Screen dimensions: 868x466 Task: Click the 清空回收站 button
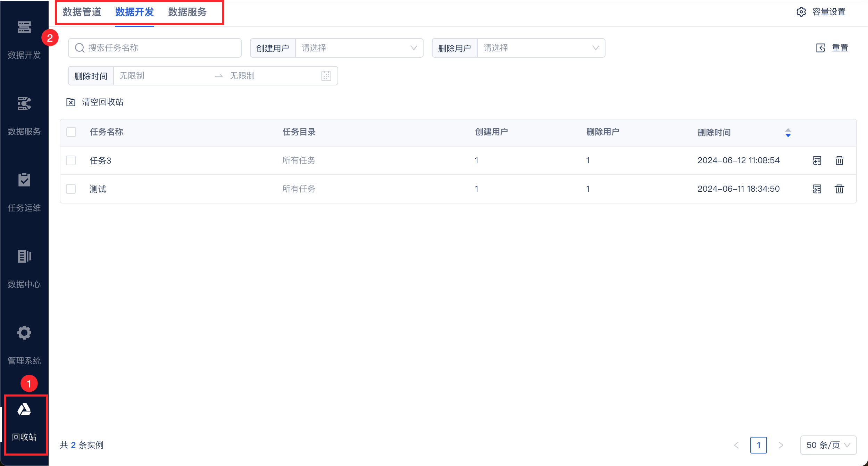click(95, 102)
